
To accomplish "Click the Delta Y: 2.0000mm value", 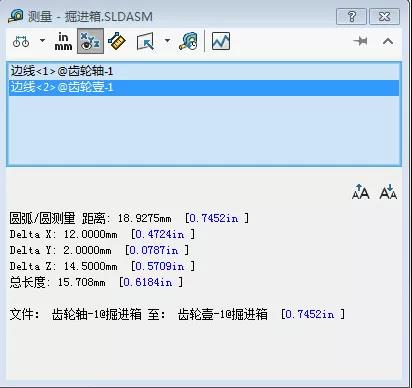I will coord(60,250).
